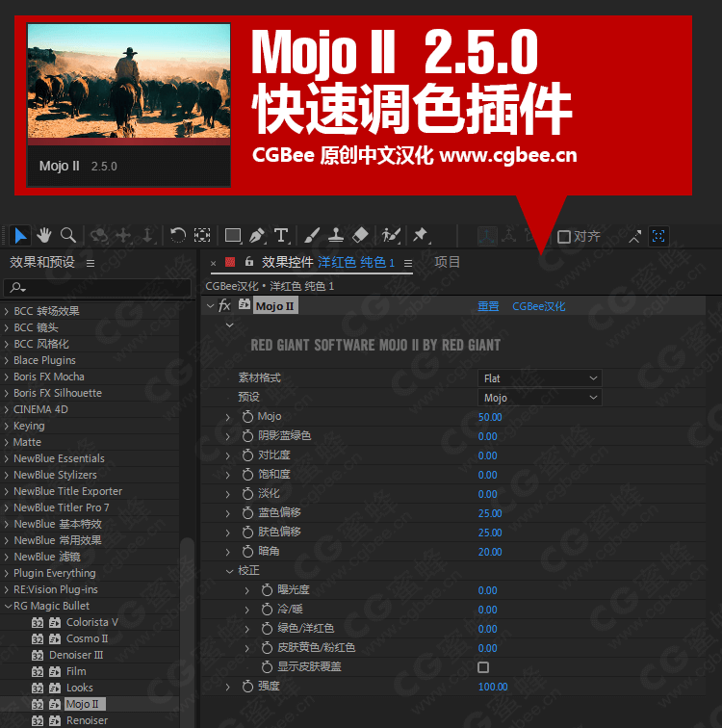This screenshot has height=728, width=722.
Task: Click the effects search field
Action: click(97, 287)
